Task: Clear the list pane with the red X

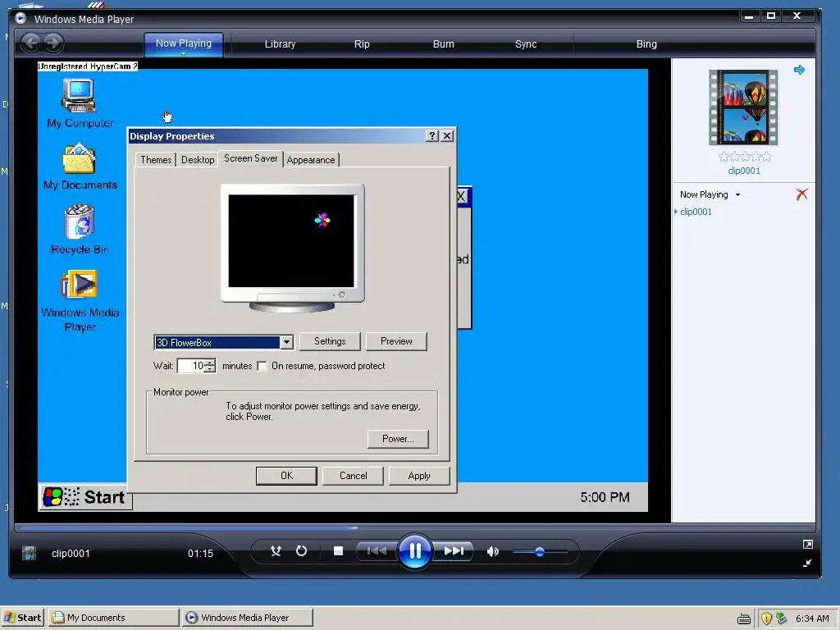Action: (x=801, y=194)
